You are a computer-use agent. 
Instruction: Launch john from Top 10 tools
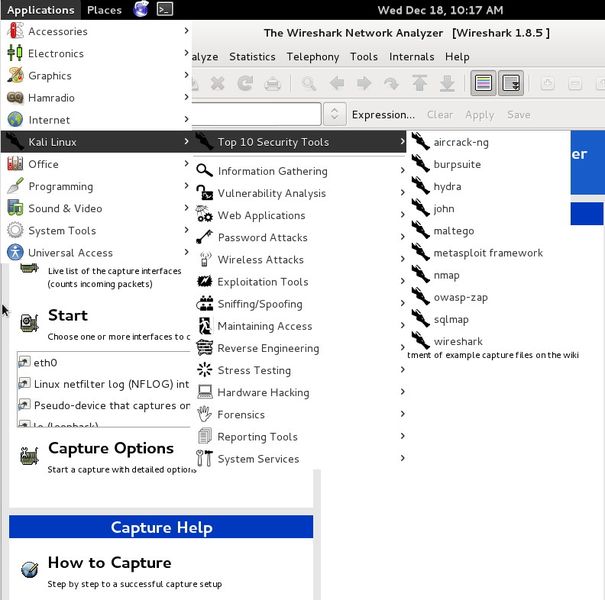(x=489, y=208)
